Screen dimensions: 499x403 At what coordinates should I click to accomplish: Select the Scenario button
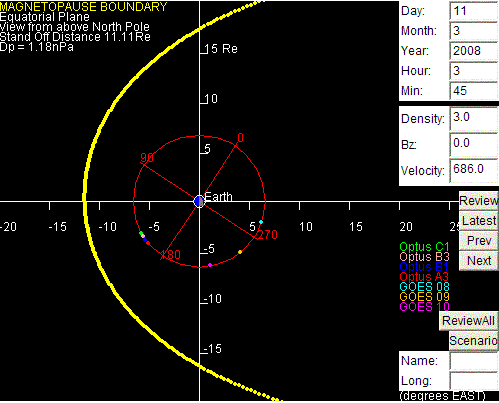474,341
